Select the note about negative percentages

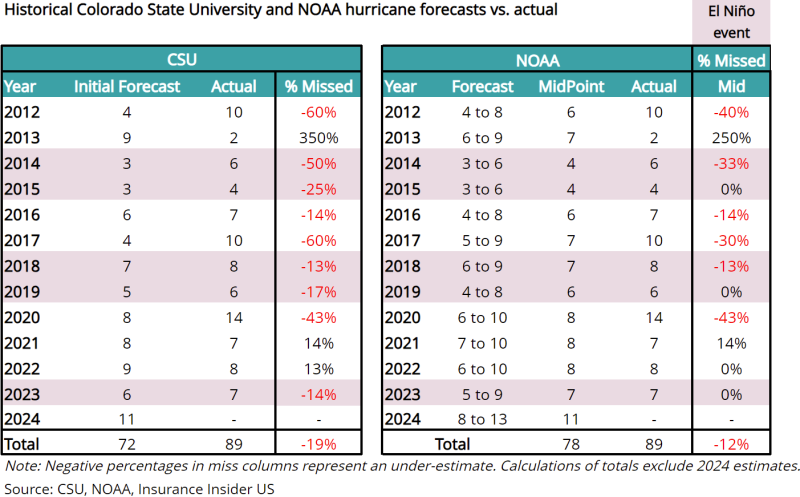400,465
